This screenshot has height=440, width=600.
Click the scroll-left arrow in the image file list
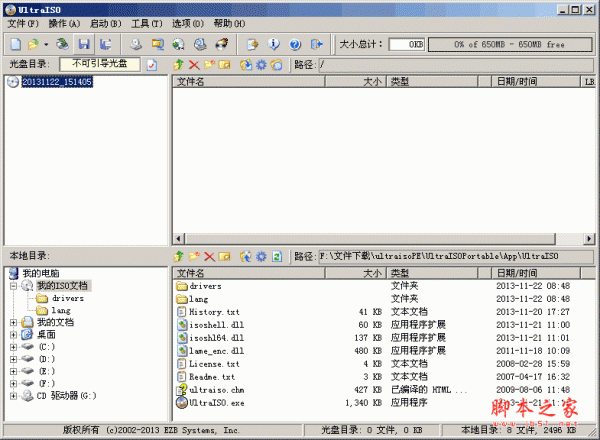[178, 239]
